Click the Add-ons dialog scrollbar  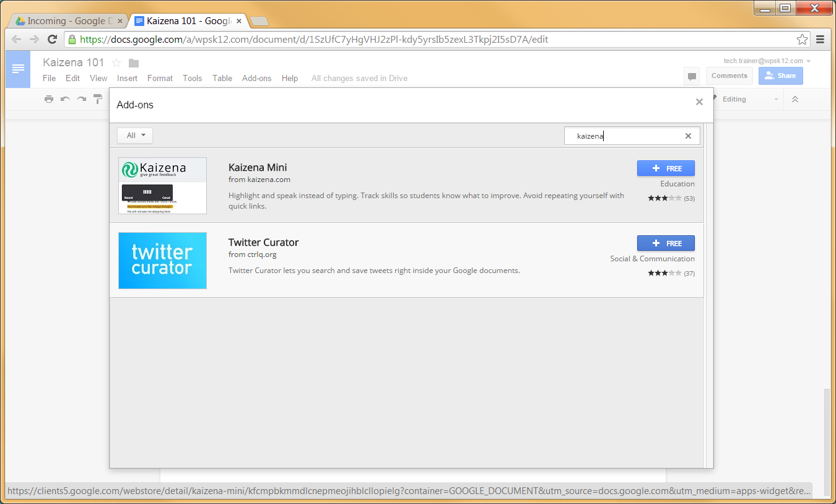(x=708, y=295)
